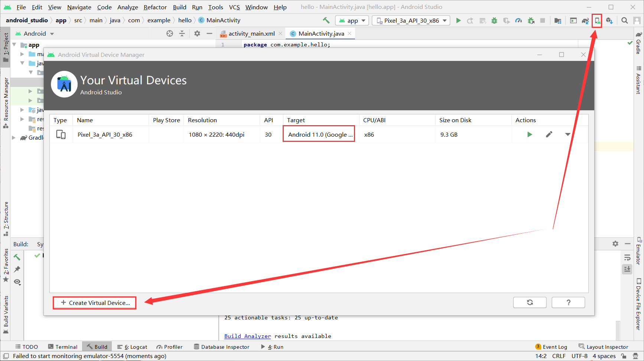The image size is (644, 361).
Task: Open the Terminal tool window
Action: (x=63, y=347)
